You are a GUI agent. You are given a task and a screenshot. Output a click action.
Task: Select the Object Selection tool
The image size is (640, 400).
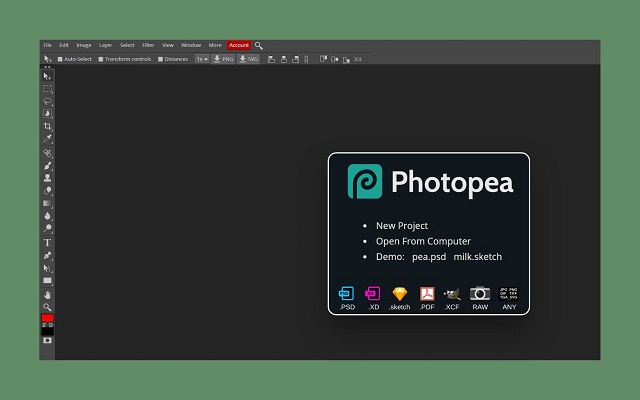(47, 114)
